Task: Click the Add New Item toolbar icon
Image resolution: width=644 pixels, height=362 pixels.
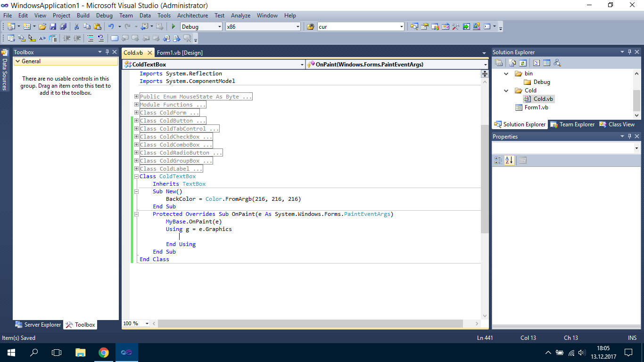Action: tap(26, 27)
